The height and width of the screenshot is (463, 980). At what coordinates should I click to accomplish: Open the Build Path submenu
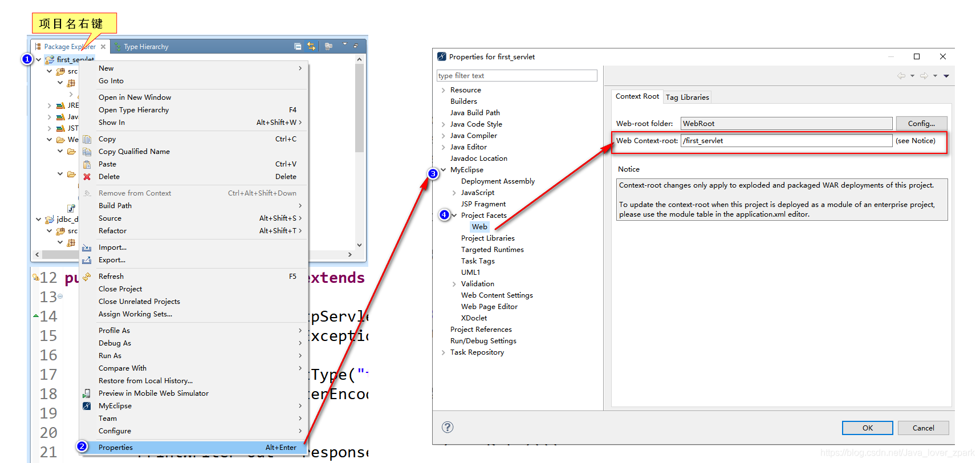click(194, 206)
